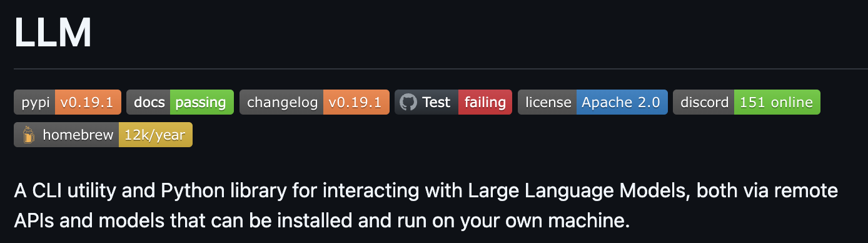
Task: Click the LLM page heading
Action: (53, 32)
